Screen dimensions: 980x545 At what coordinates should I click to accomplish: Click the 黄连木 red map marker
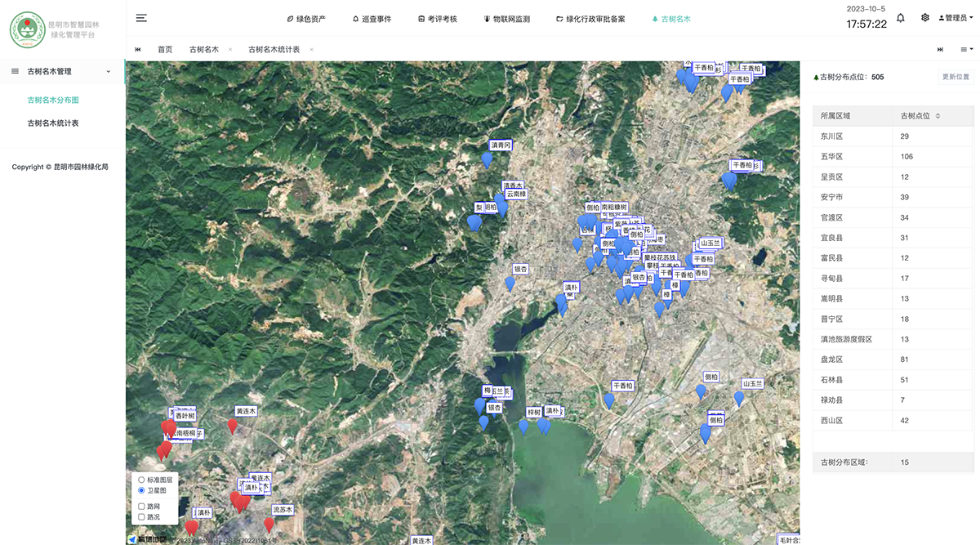pyautogui.click(x=233, y=427)
